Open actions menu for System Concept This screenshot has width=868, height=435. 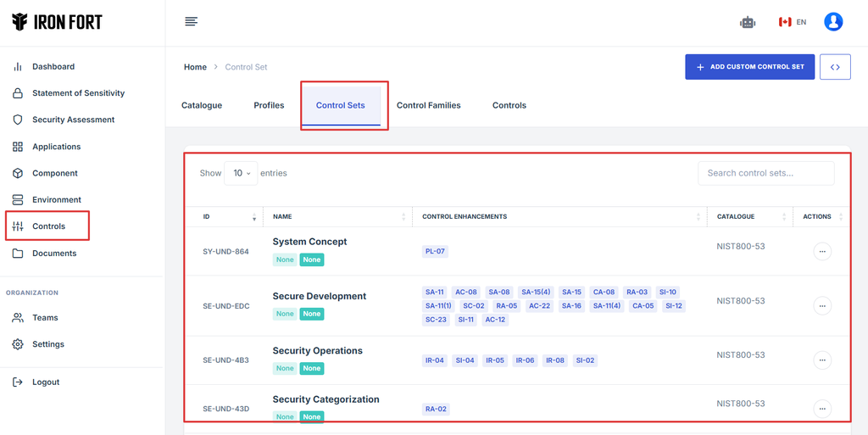(x=821, y=252)
